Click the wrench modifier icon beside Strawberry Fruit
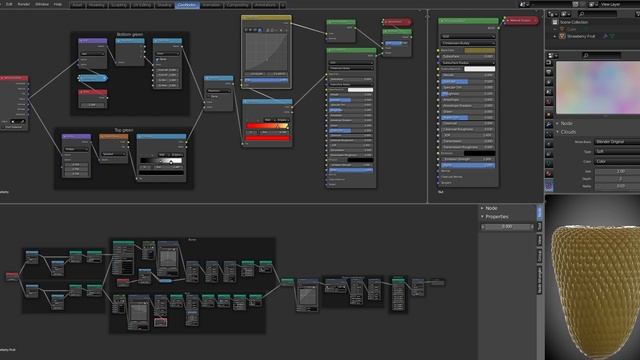Viewport: 640px width, 360px height. [605, 36]
